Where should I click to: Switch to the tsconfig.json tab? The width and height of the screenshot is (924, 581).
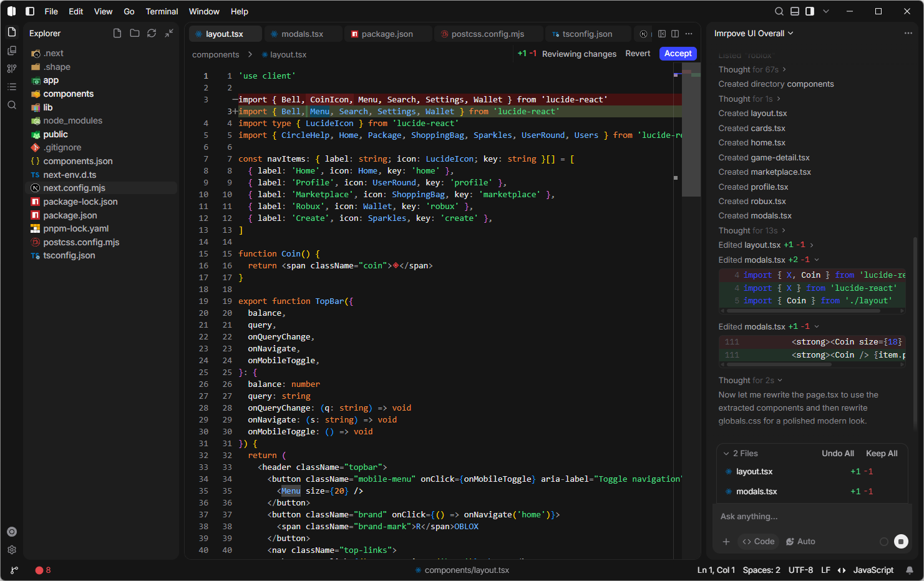[588, 34]
